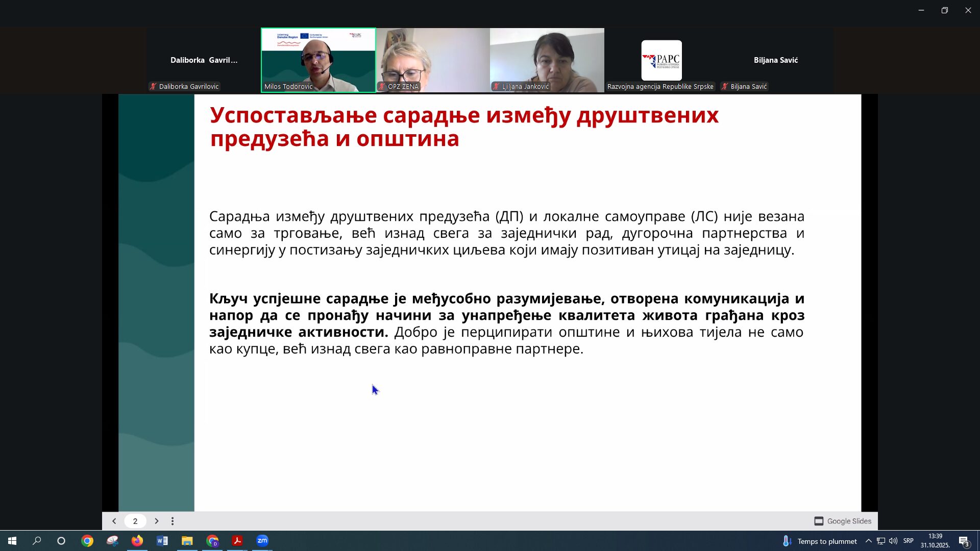Click Biljana Savić's muted microphone icon
Viewport: 980px width, 551px height.
point(724,86)
